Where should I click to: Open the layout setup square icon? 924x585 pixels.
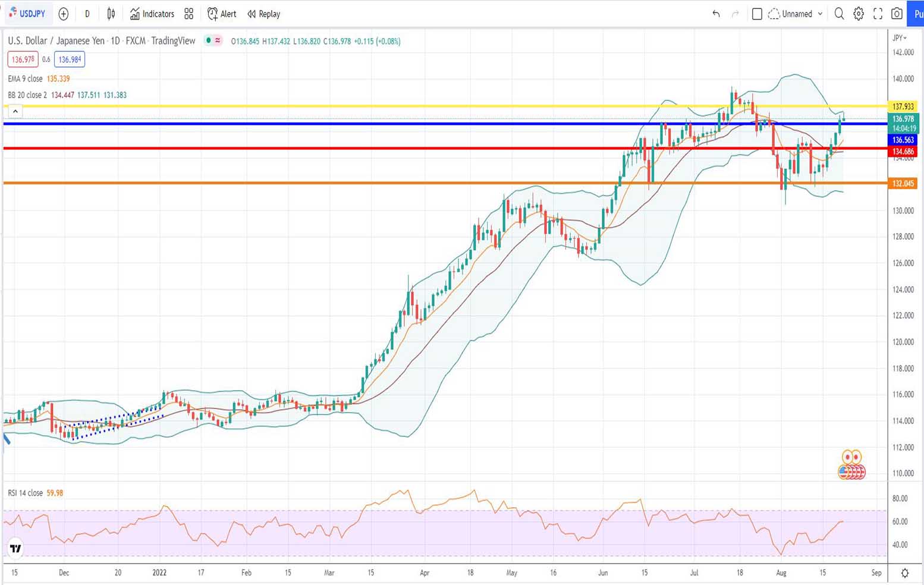coord(757,14)
